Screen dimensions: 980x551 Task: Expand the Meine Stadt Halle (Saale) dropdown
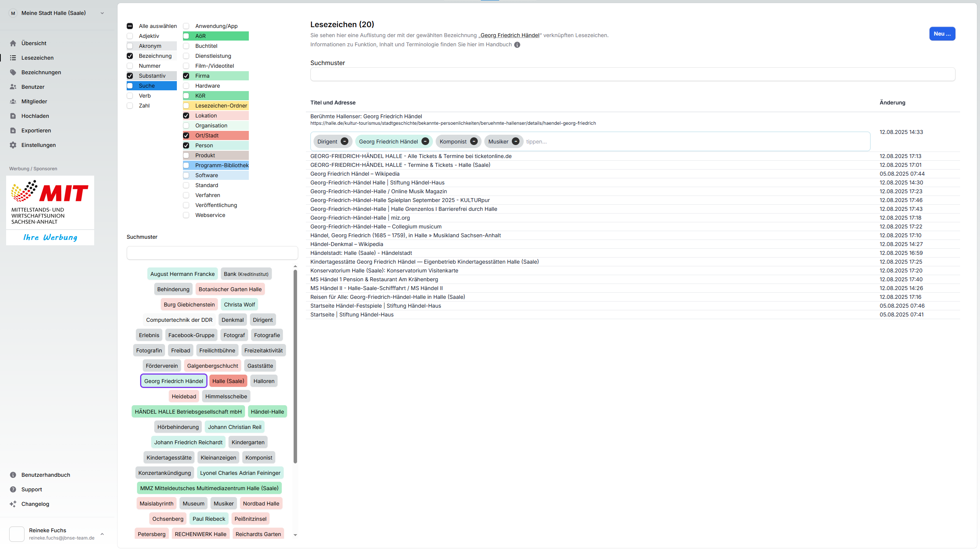(x=102, y=13)
